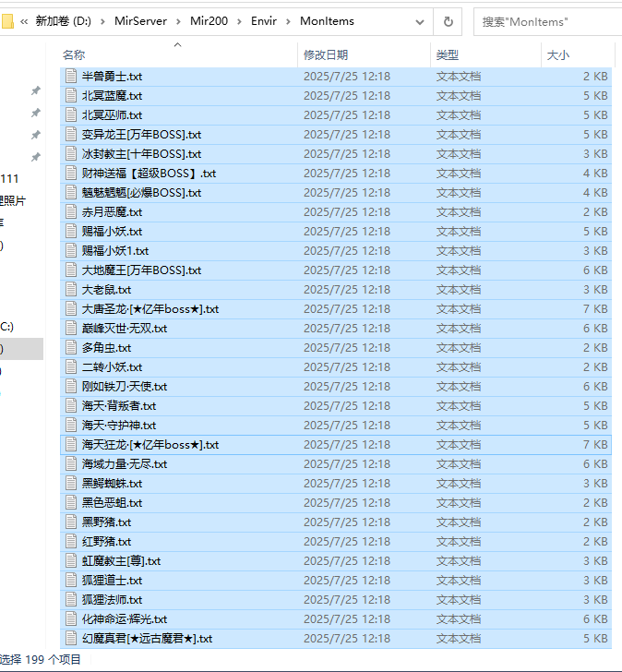This screenshot has height=672, width=622.
Task: Click the file icon of 黑鳄蜘蛛.txt
Action: pyautogui.click(x=71, y=484)
